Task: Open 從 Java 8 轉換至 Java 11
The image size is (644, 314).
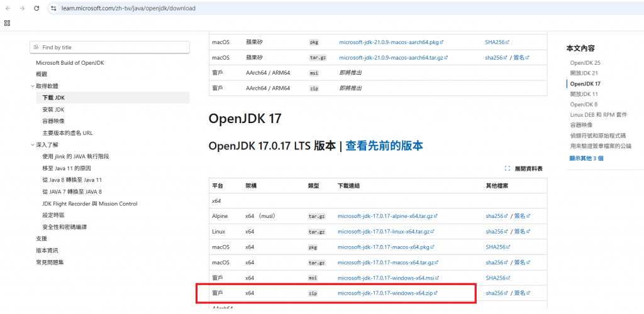Action: [72, 180]
